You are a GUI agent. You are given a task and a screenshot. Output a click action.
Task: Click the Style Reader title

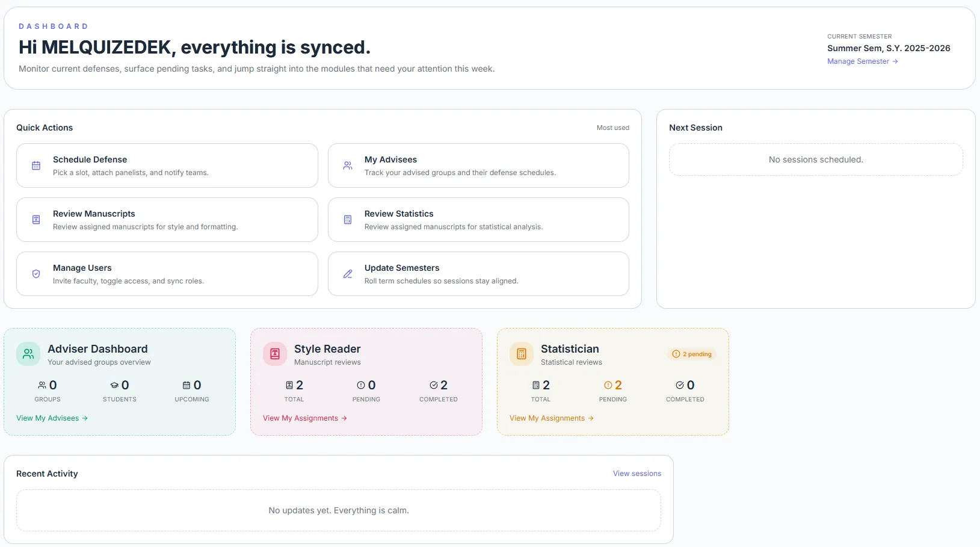[x=327, y=349]
